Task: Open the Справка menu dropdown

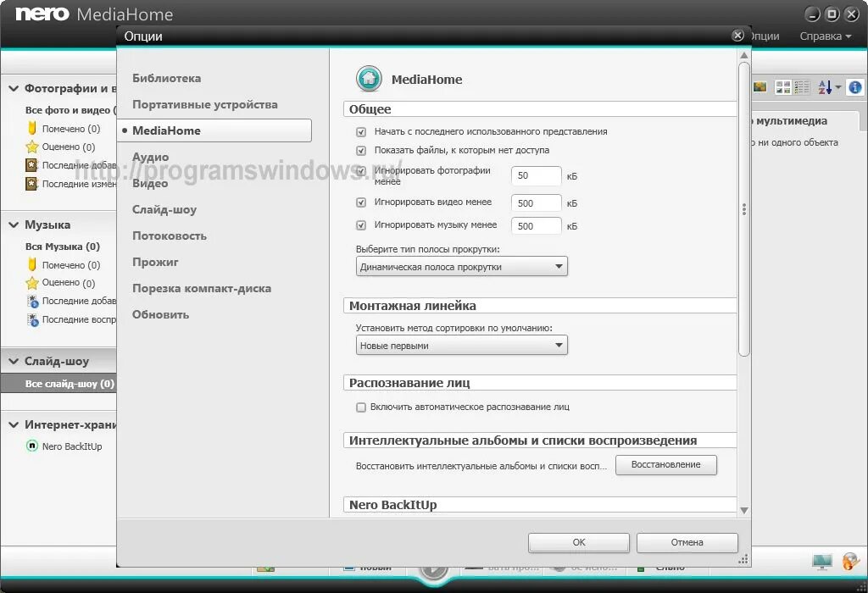Action: pyautogui.click(x=825, y=36)
